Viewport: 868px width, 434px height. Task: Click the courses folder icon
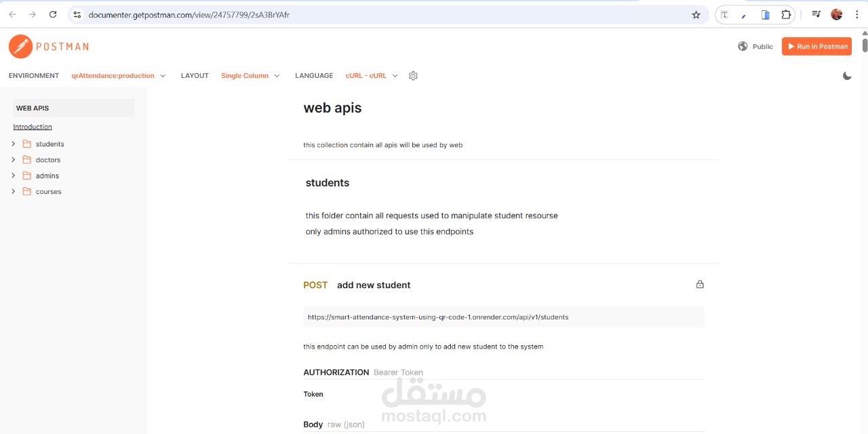[27, 191]
